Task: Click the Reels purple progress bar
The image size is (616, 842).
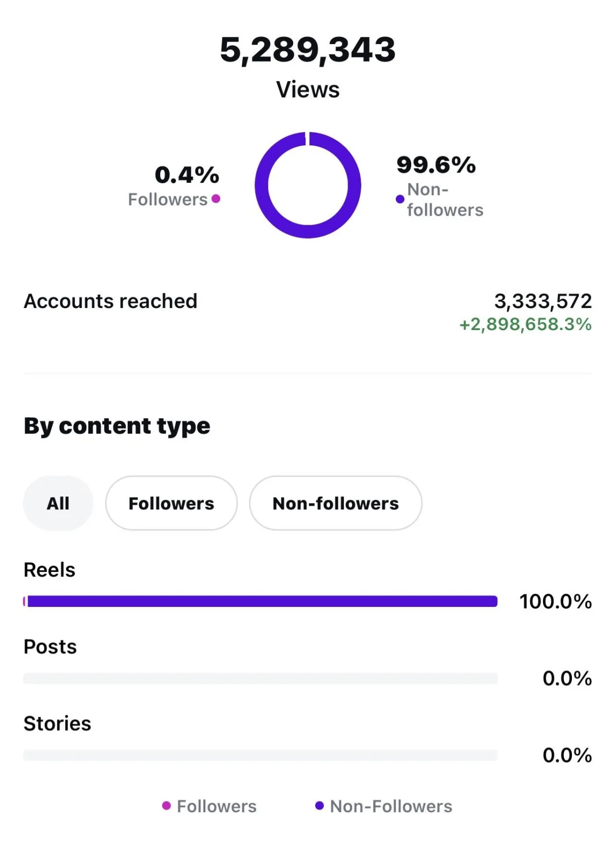Action: pos(260,601)
